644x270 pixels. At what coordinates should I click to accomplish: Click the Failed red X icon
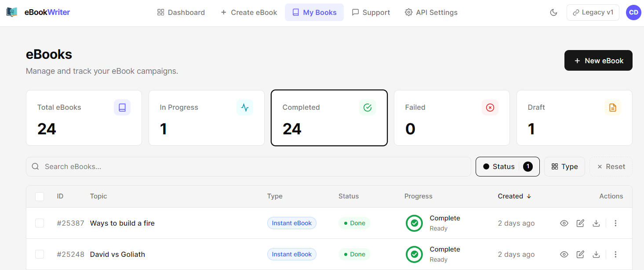490,108
